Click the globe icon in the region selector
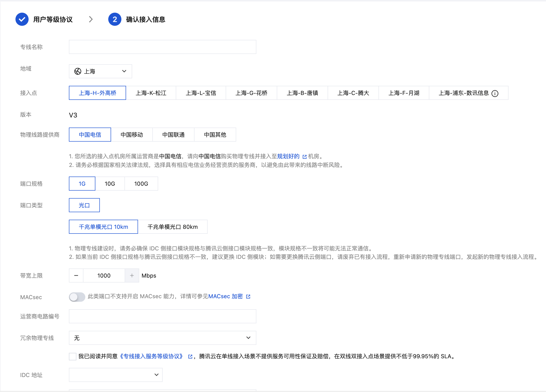The width and height of the screenshot is (546, 392). pos(78,71)
